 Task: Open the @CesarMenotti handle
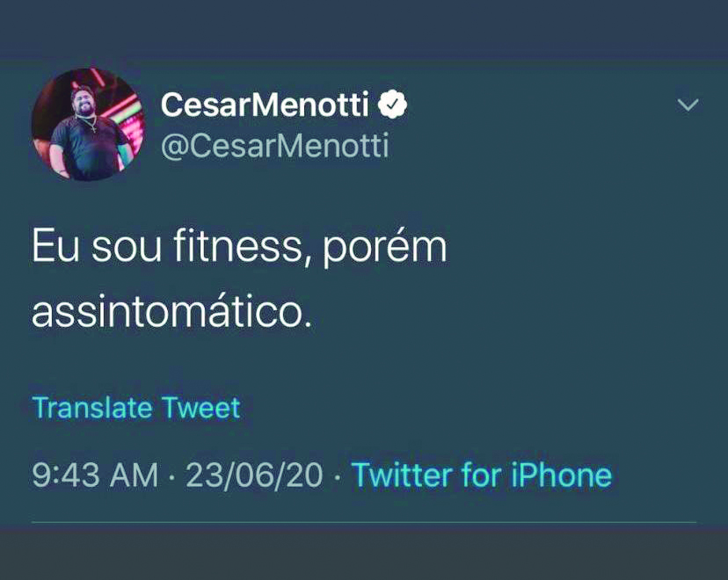tap(275, 145)
